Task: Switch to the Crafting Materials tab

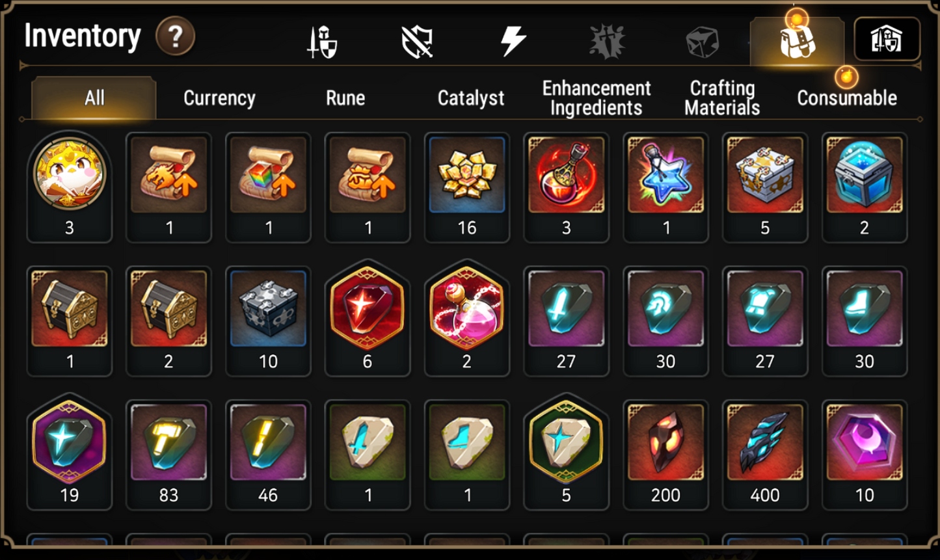Action: click(722, 98)
